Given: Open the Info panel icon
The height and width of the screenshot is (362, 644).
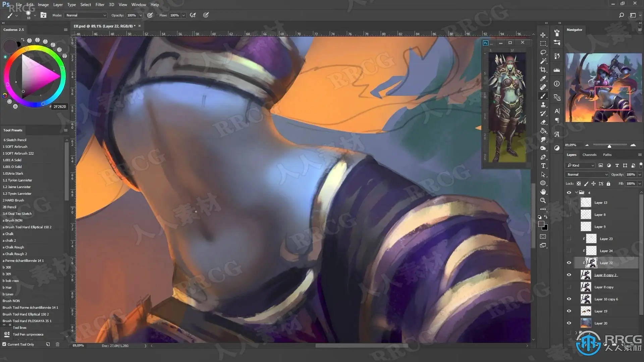Looking at the screenshot, I should (x=557, y=84).
